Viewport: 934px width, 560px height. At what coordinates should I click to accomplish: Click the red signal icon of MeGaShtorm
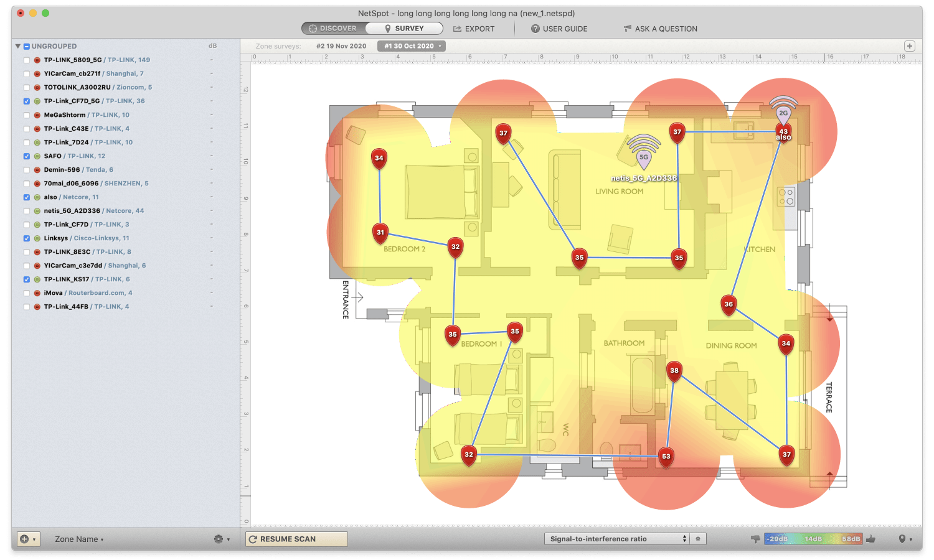coord(37,115)
